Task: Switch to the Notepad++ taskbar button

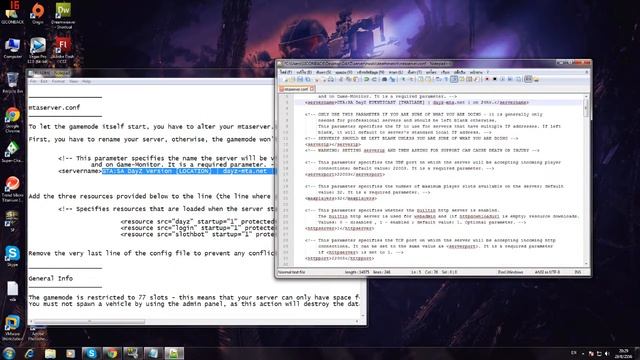Action: (174, 353)
